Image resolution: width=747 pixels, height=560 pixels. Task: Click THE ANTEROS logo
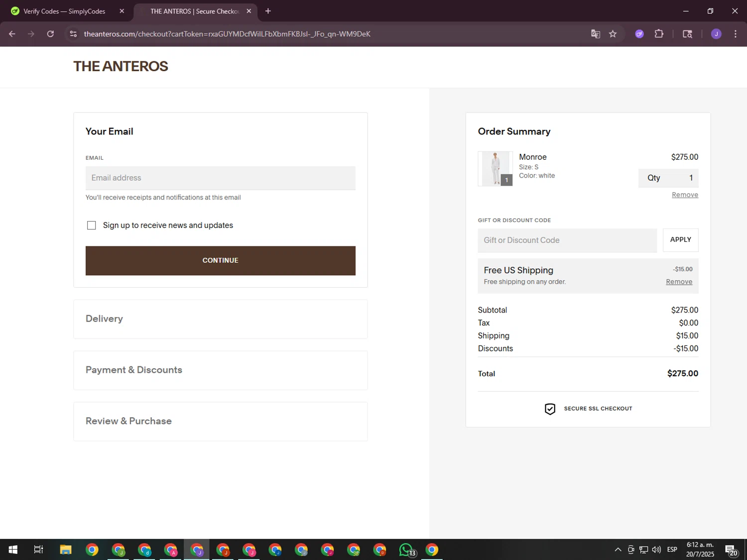tap(121, 66)
